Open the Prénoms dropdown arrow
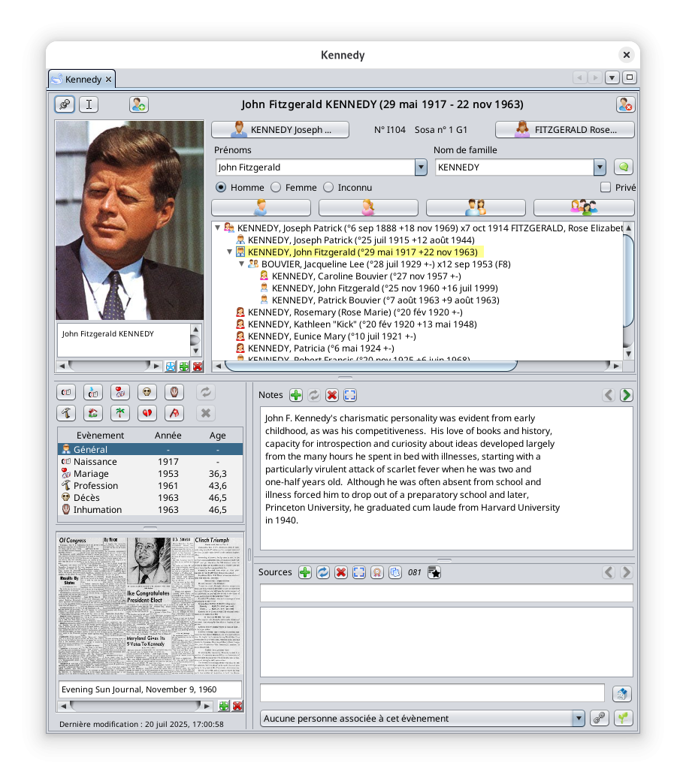The width and height of the screenshot is (686, 784). 421,167
